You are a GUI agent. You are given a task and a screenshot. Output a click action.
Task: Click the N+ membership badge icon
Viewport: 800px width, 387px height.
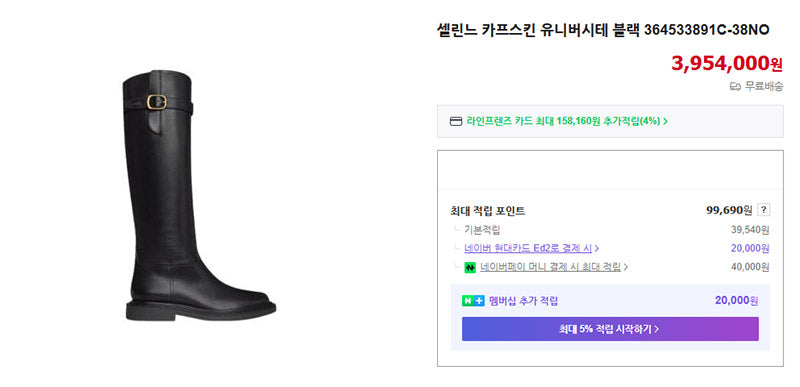(x=473, y=301)
